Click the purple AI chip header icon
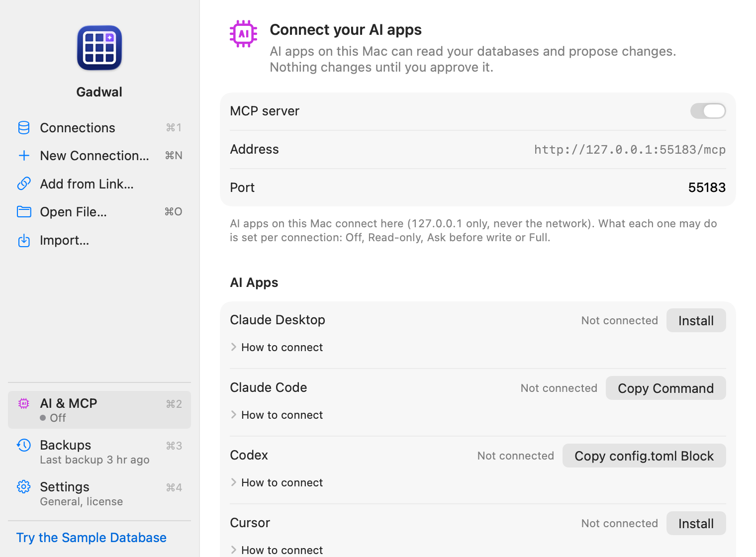The width and height of the screenshot is (756, 557). click(244, 34)
